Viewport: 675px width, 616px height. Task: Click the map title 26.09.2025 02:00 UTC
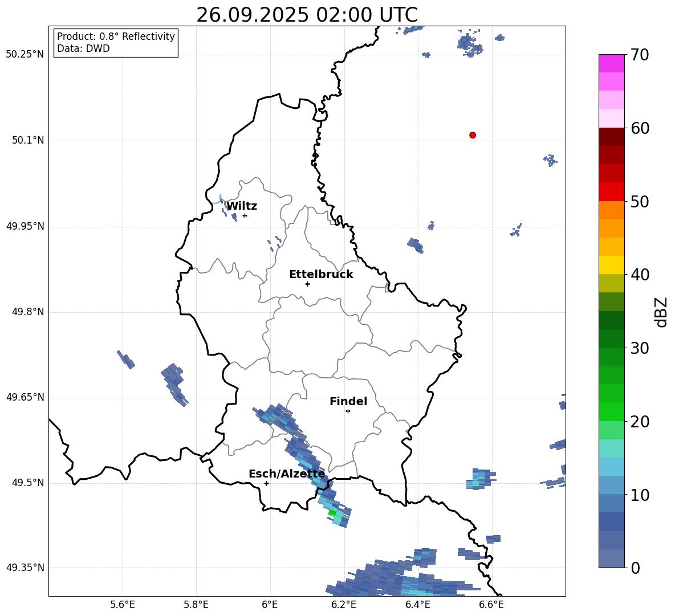tap(307, 15)
